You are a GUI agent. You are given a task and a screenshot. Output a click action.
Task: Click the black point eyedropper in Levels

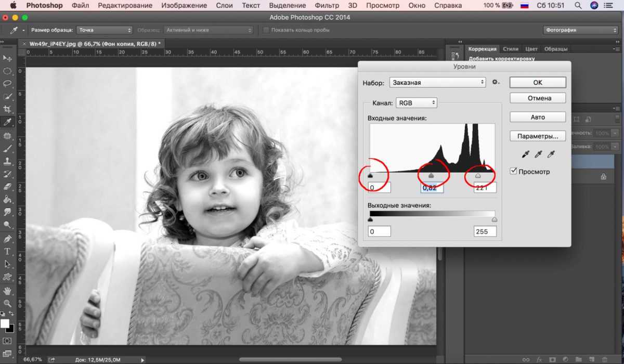526,154
